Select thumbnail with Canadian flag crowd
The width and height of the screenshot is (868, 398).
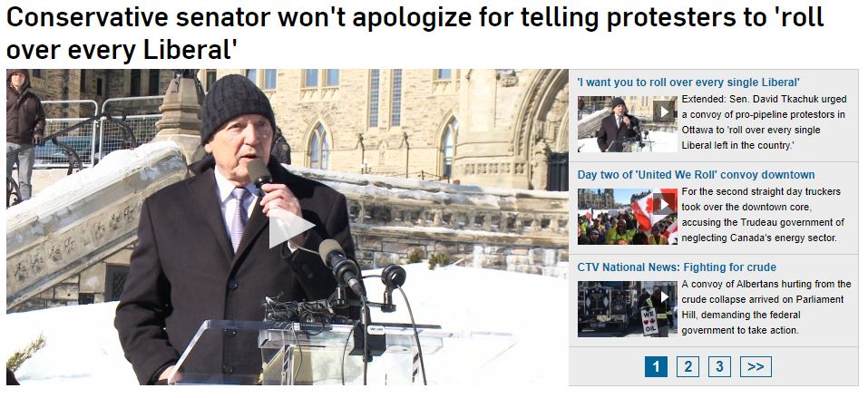[x=628, y=217]
